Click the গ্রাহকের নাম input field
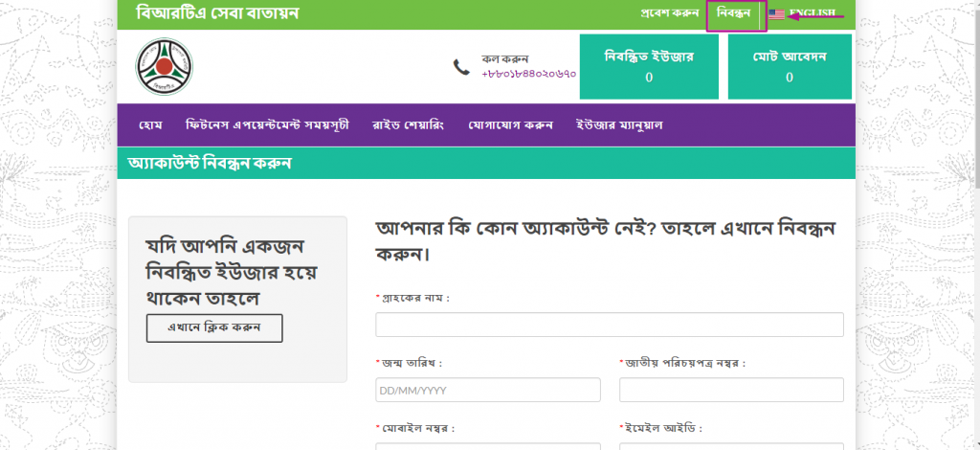Screen dimensions: 980x450 click(x=609, y=326)
